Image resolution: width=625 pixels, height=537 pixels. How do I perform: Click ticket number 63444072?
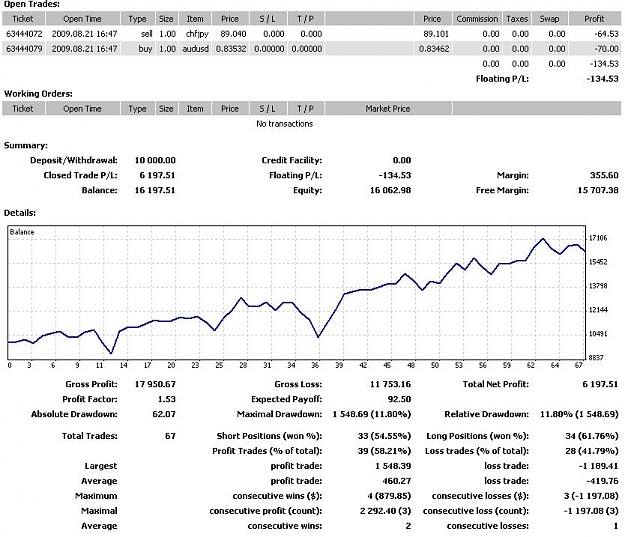(x=24, y=34)
